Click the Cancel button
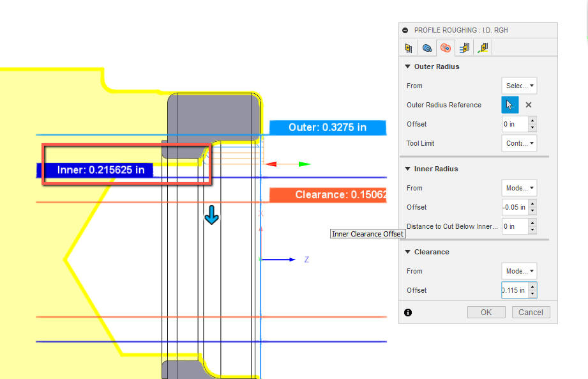 point(531,312)
